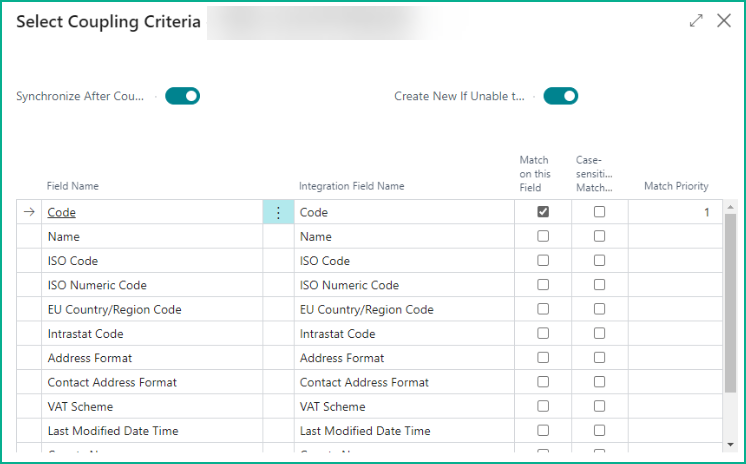Viewport: 746px width, 464px height.
Task: Uncheck Match on this Field for Code
Action: tap(543, 212)
